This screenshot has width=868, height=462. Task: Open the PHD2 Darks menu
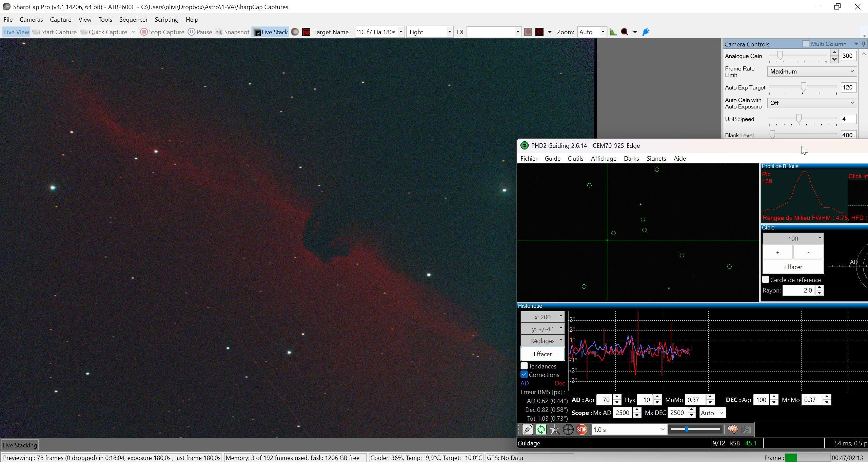point(631,158)
